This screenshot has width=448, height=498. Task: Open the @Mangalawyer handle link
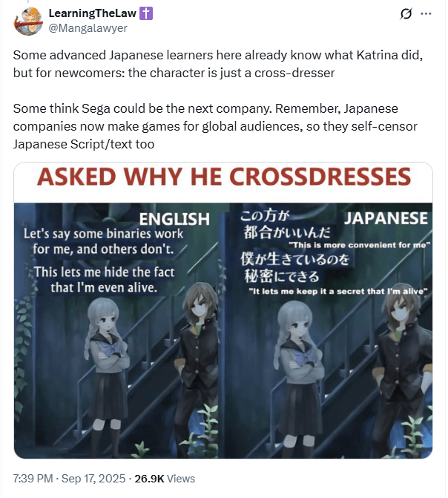click(88, 28)
